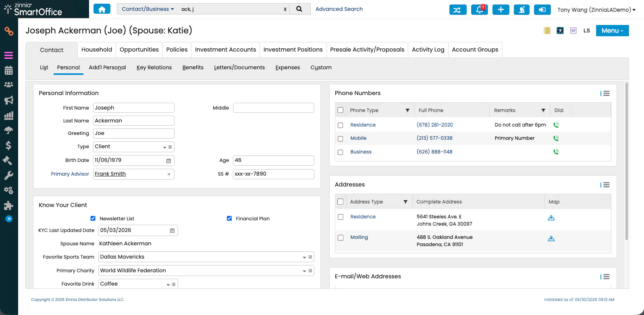644x315 pixels.
Task: Go to the Home dashboard icon
Action: click(x=102, y=9)
